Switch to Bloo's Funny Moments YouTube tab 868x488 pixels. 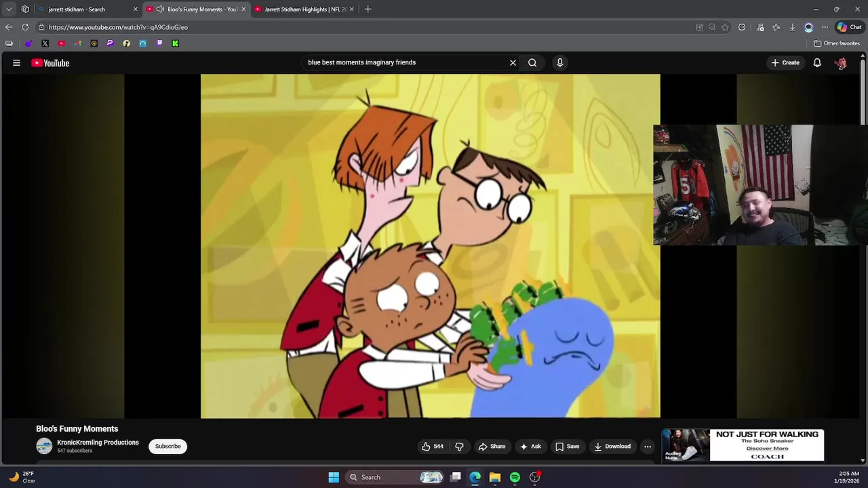[197, 9]
